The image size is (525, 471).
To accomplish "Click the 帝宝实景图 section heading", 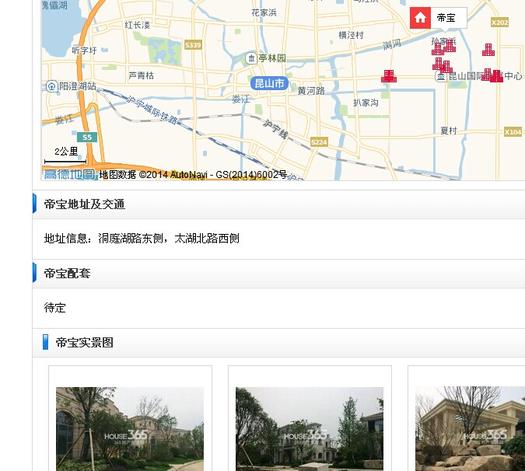I will point(84,342).
